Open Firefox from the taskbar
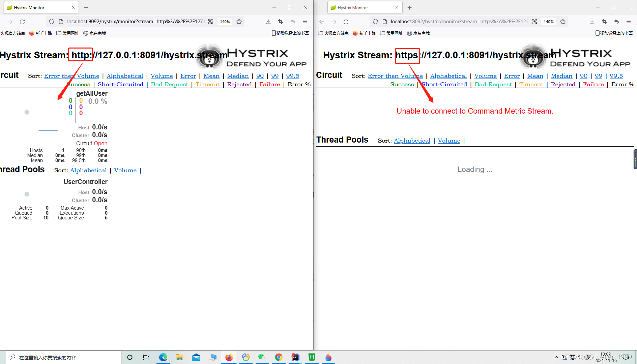 click(x=229, y=357)
